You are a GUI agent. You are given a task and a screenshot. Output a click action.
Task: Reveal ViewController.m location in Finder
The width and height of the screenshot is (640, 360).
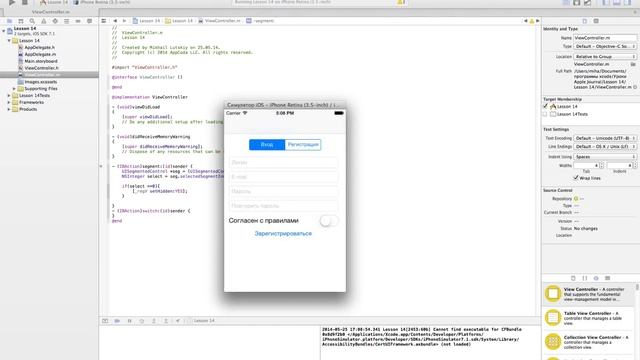pos(634,87)
